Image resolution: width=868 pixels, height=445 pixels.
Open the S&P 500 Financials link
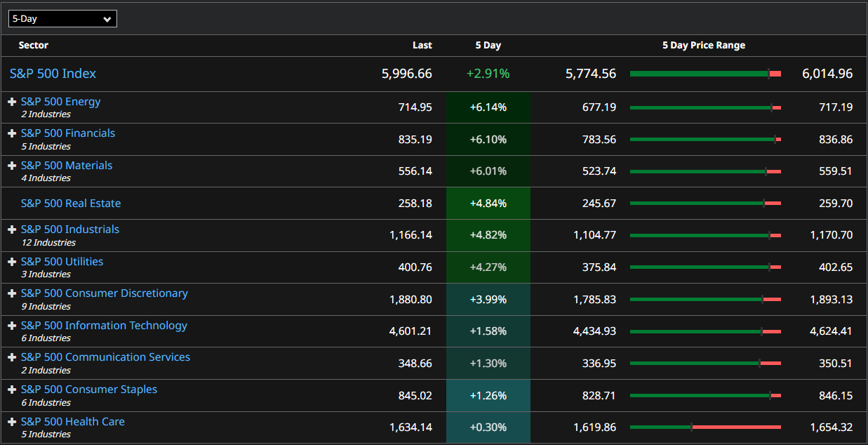point(68,133)
